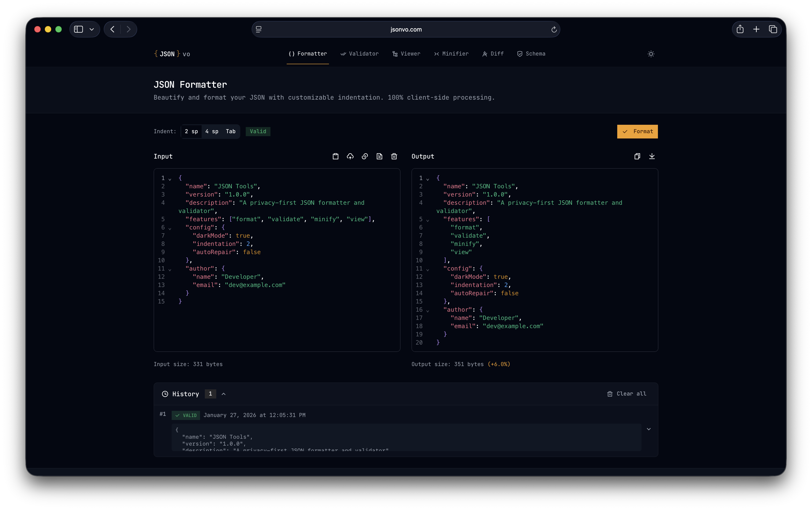Download the formatted JSON output
Image resolution: width=812 pixels, height=510 pixels.
pyautogui.click(x=652, y=156)
